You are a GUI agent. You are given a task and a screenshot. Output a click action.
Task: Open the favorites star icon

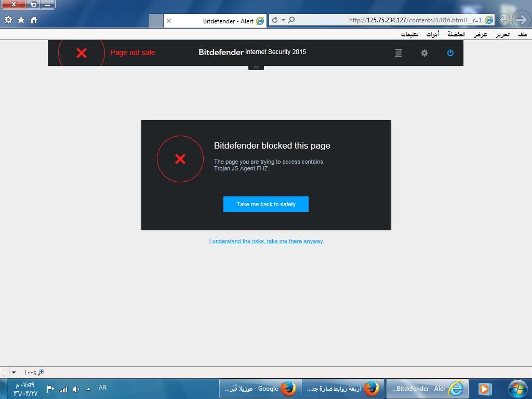pos(21,20)
